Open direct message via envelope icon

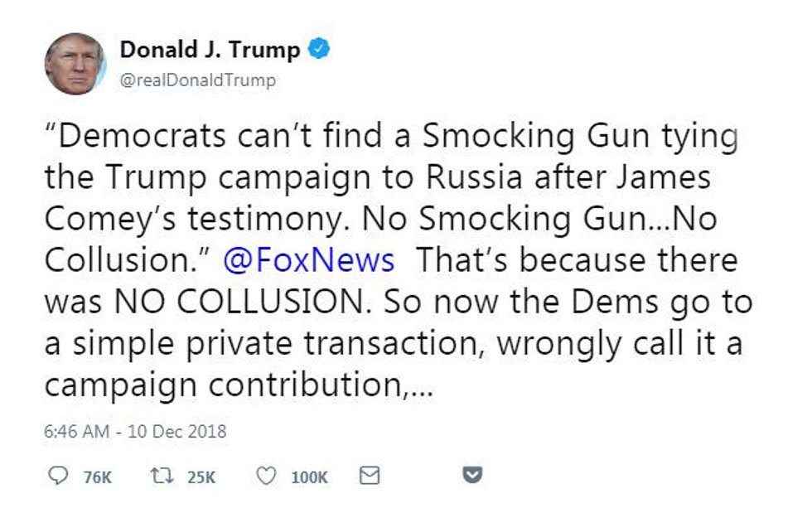coord(370,476)
